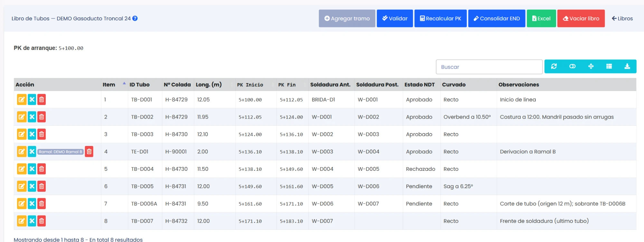This screenshot has height=242, width=644.
Task: Open the columns list dropdown
Action: point(609,66)
